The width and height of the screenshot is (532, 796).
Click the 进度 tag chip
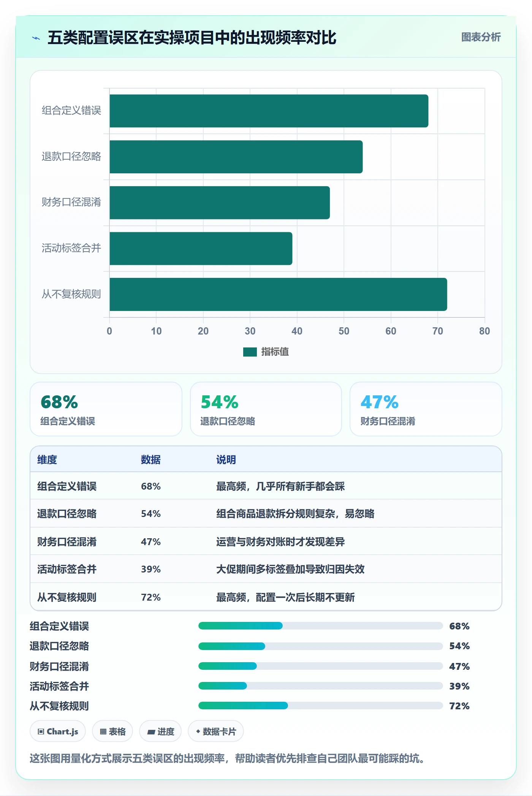point(160,731)
